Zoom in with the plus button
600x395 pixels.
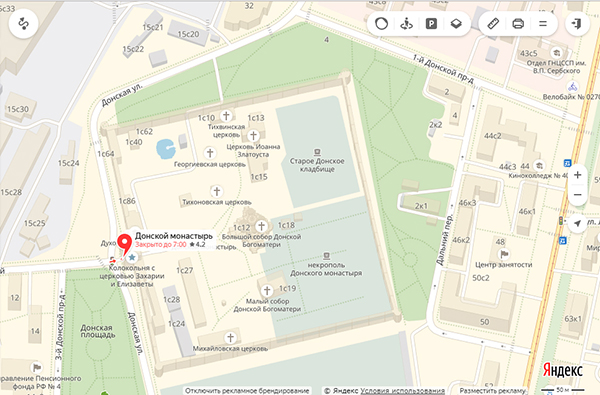click(x=577, y=175)
